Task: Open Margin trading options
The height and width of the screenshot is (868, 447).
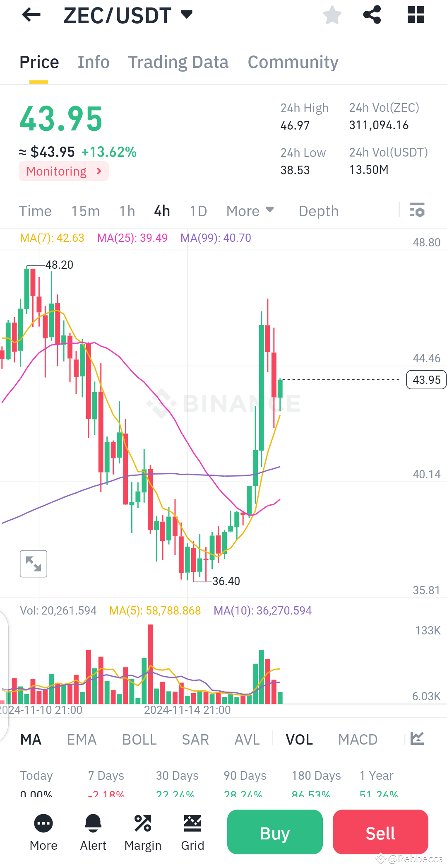Action: (143, 832)
